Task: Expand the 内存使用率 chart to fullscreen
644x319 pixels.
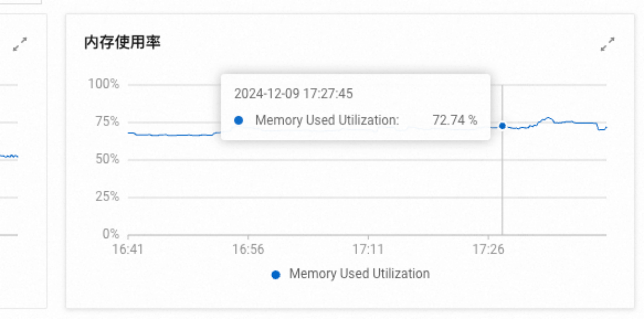Action: point(608,44)
